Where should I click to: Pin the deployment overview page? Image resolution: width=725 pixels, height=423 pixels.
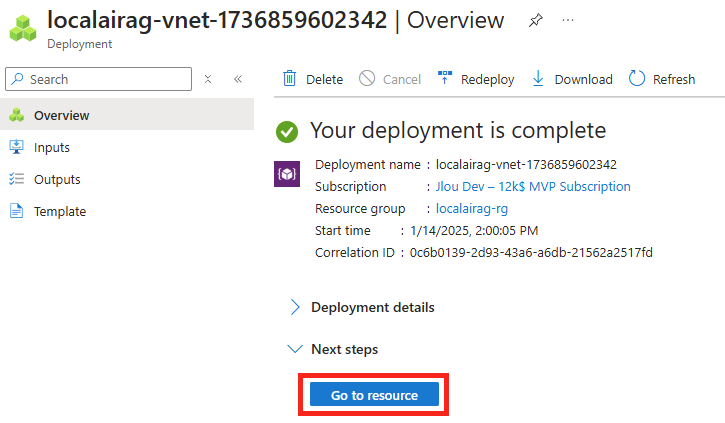[x=535, y=20]
